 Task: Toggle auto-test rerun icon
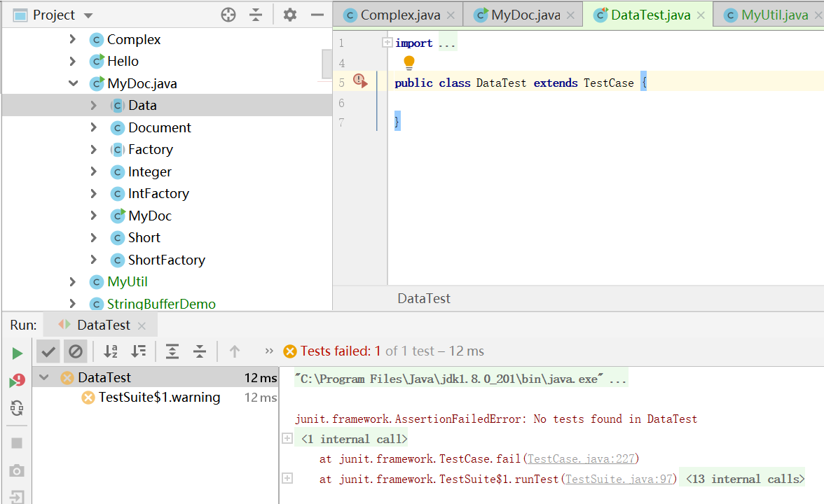click(17, 408)
